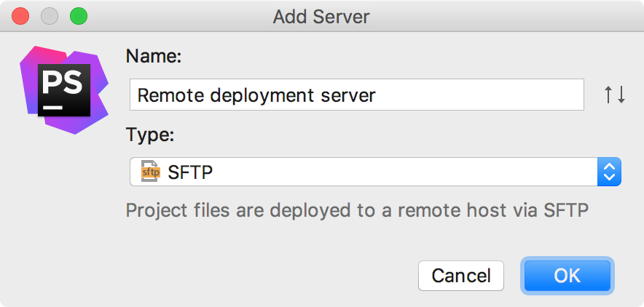The image size is (644, 307).
Task: Click lower chevron of the Type selector
Action: 609,178
